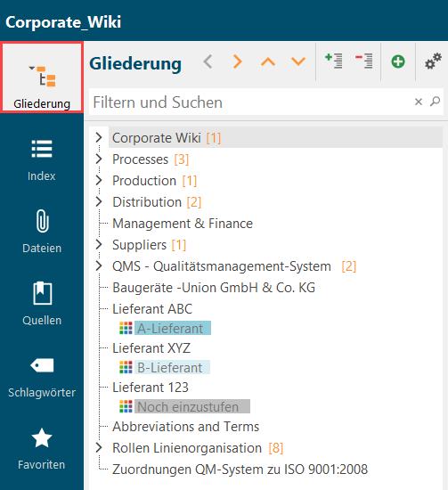Expand the Processes tree node

tap(99, 159)
